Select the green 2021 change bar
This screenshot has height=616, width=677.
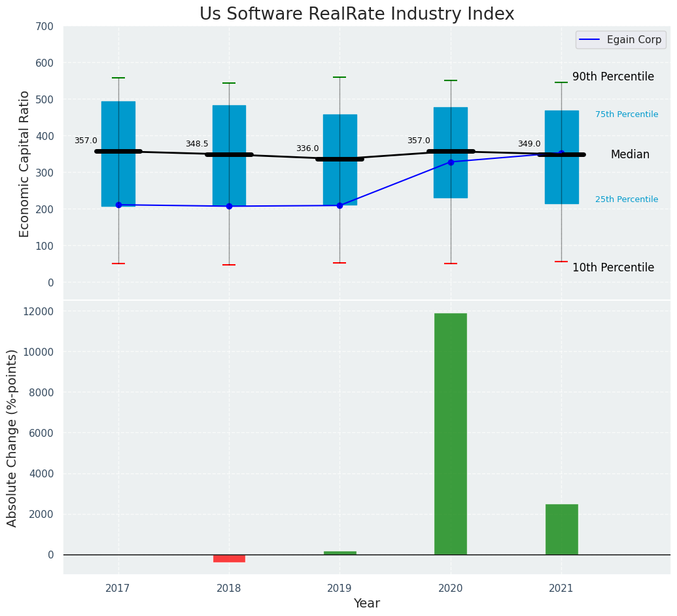click(x=561, y=529)
